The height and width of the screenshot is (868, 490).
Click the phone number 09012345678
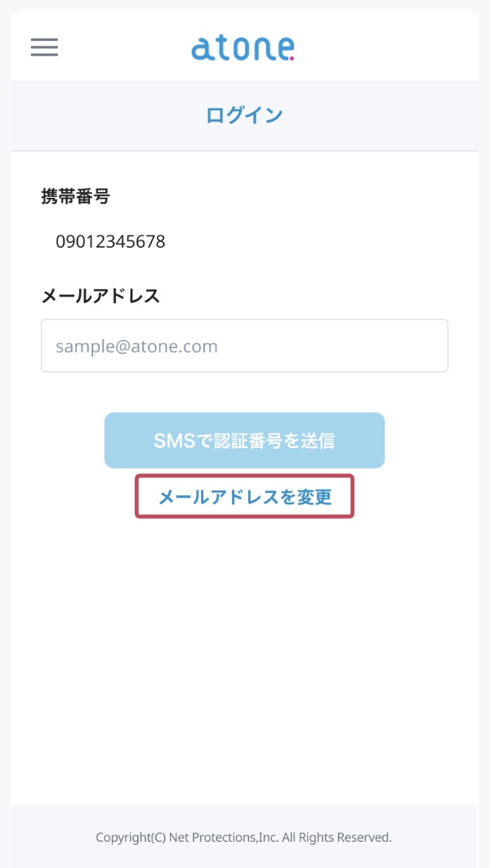click(110, 242)
